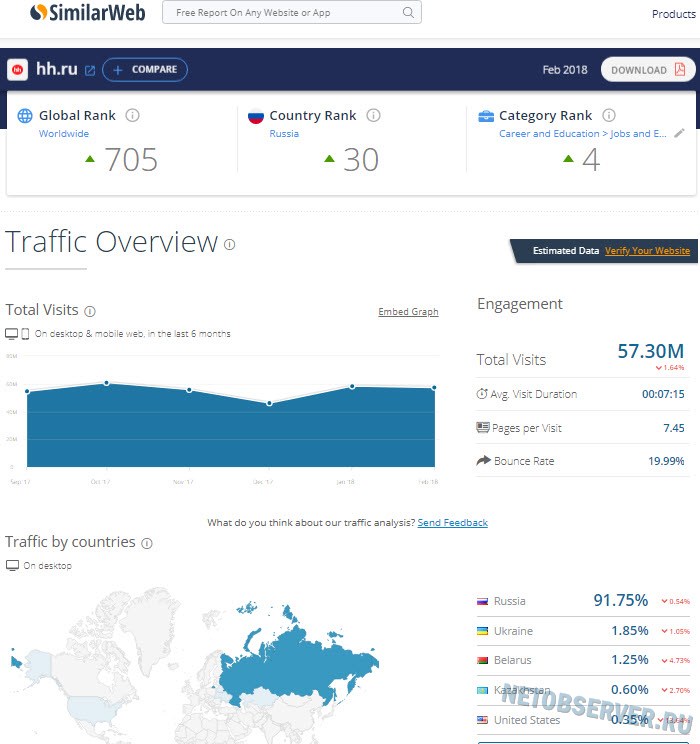Click the Bounce Rate value 19.99%
Viewport: 700px width, 744px height.
click(x=666, y=461)
